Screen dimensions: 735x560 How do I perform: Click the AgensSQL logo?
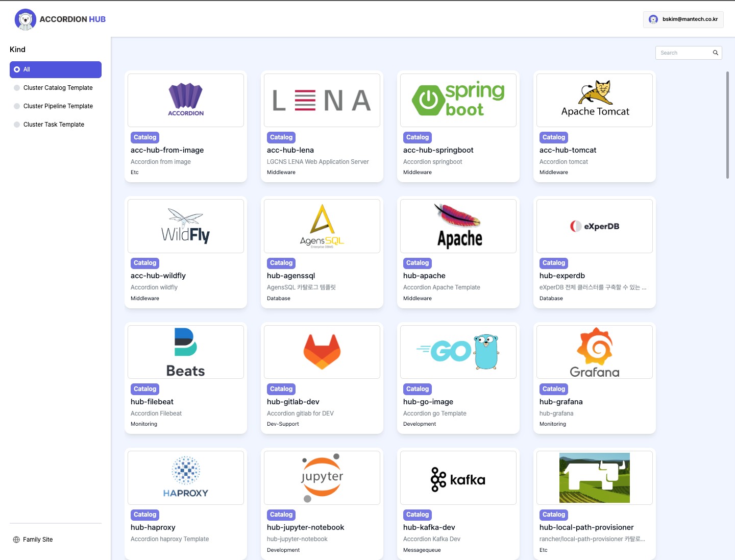click(322, 226)
